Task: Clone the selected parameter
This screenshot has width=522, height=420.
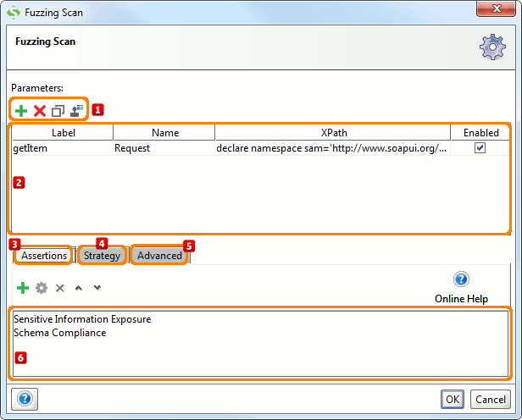Action: (x=58, y=111)
